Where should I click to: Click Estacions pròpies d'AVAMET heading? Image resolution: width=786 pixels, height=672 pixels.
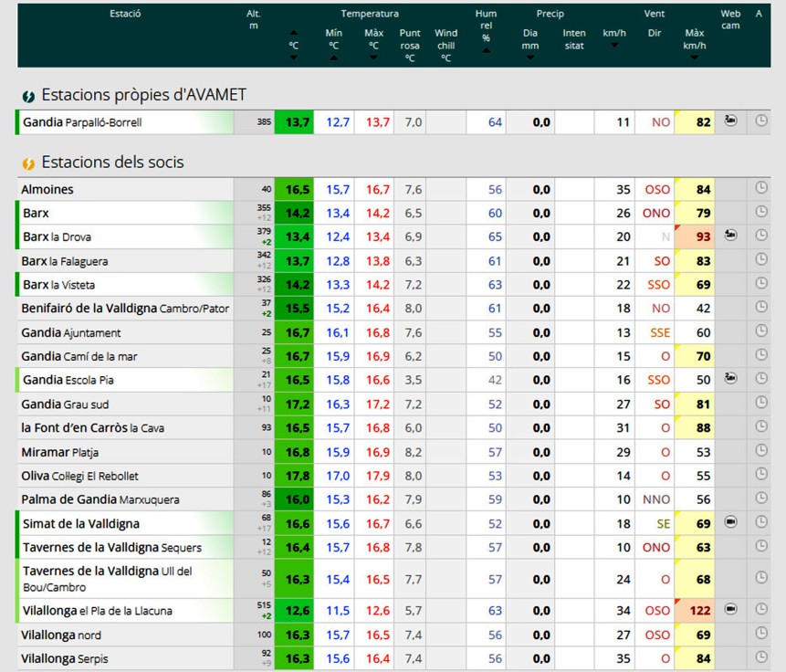[144, 95]
